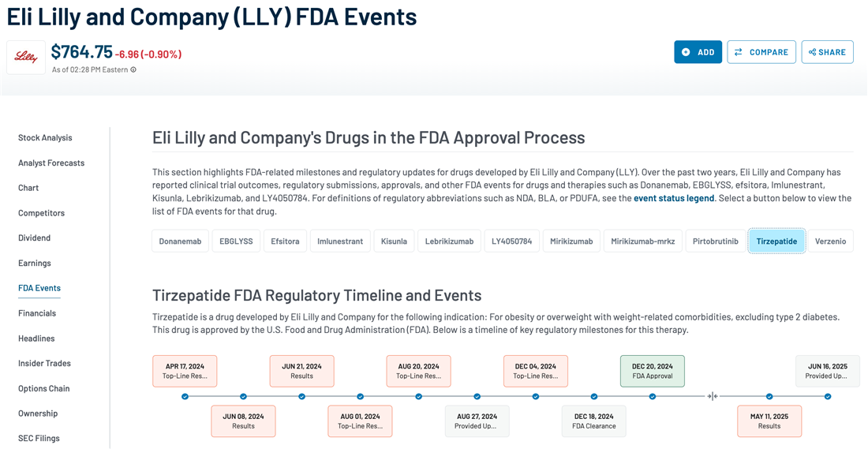Click the share icon
The width and height of the screenshot is (868, 449).
(811, 52)
